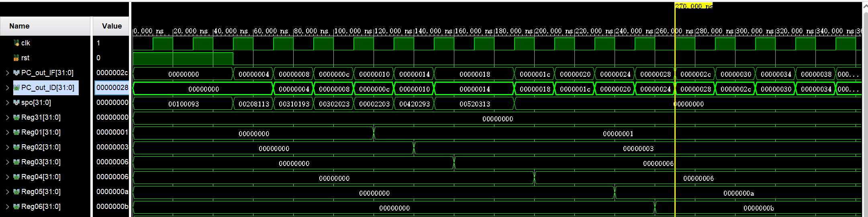Click the 00520313 segment in spo waveform
Image resolution: width=868 pixels, height=217 pixels.
474,104
